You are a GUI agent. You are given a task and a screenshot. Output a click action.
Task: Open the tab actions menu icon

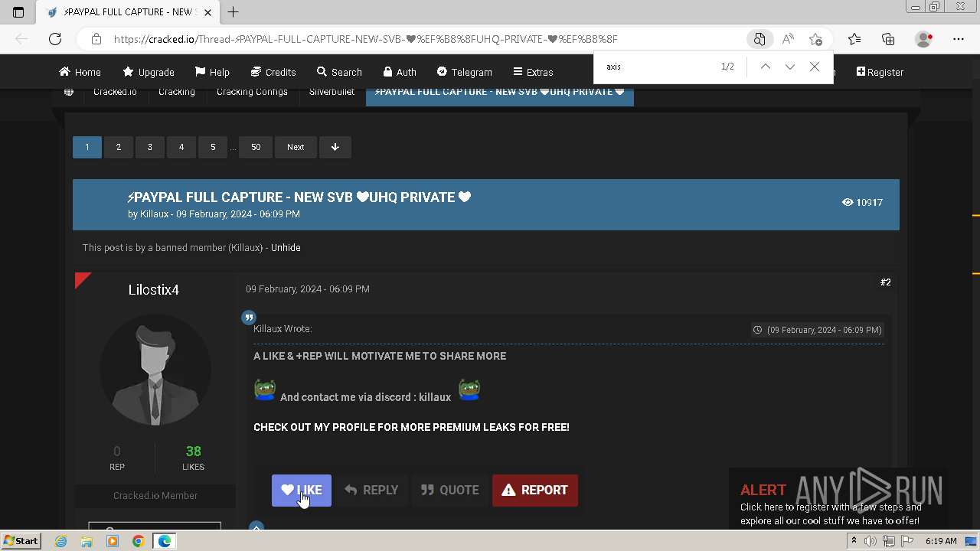click(18, 12)
